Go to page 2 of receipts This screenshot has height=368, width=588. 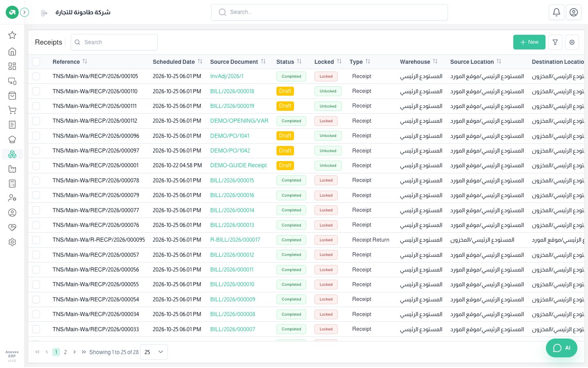65,352
